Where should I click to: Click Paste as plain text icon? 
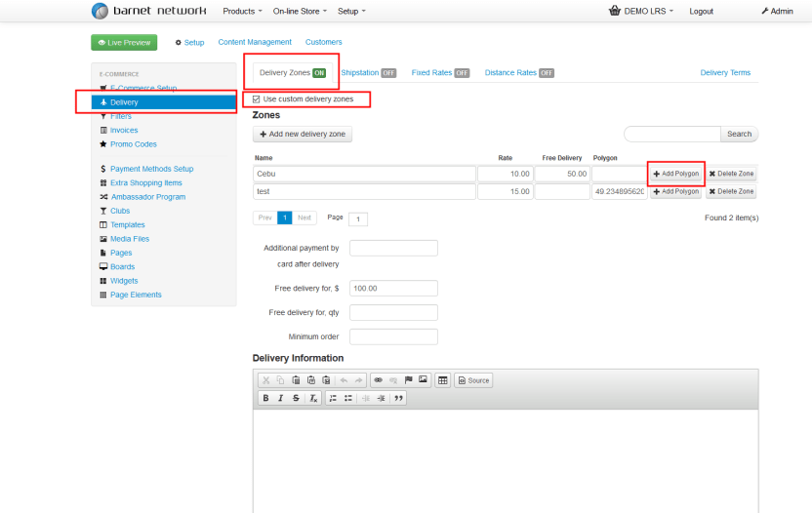pyautogui.click(x=310, y=380)
